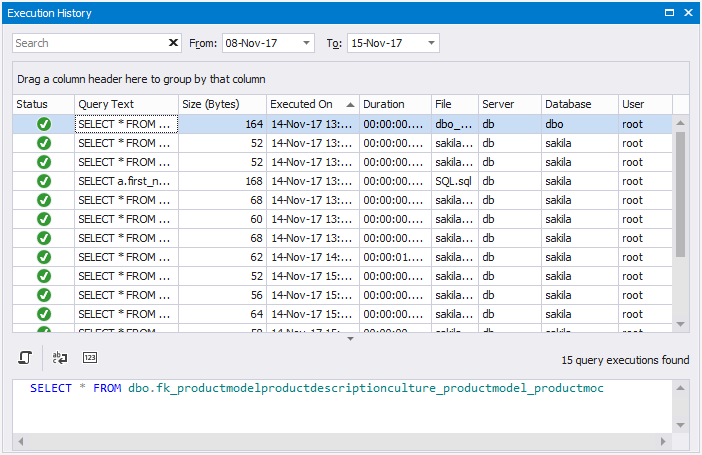Viewport: 702px width, 455px height.
Task: Click status checkmark of the dbo database row
Action: [x=44, y=124]
